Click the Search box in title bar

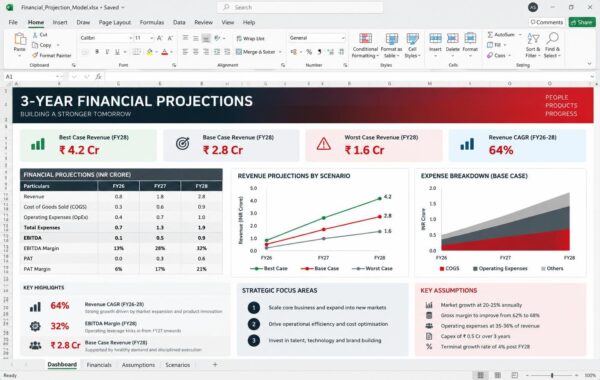(300, 7)
